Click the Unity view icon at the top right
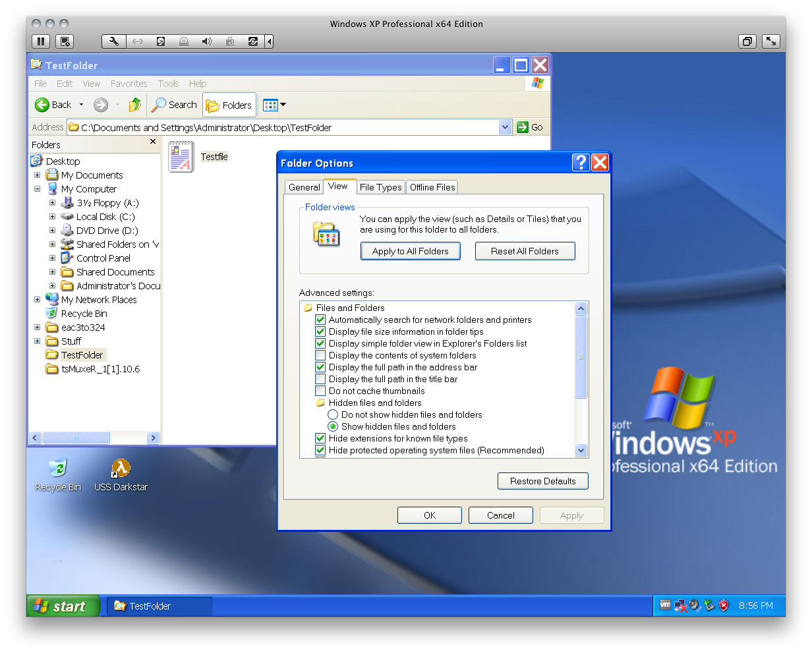This screenshot has width=812, height=653. 747,42
